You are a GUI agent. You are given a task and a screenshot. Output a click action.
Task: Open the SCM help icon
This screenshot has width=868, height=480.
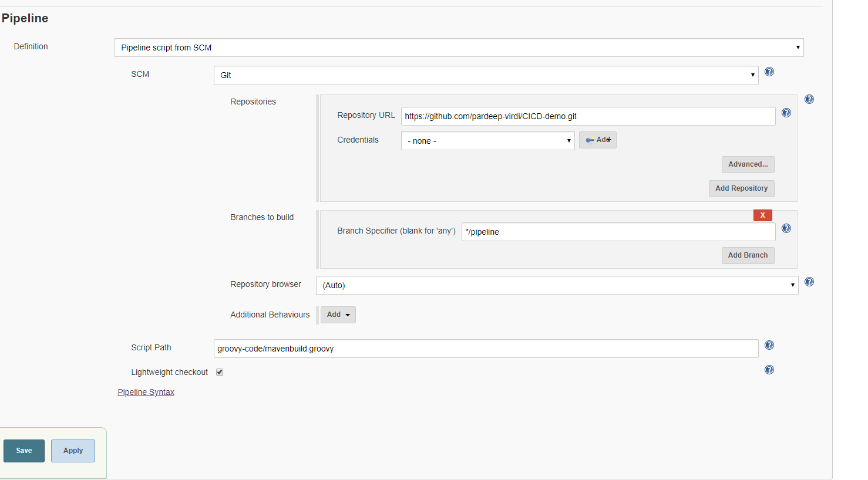pos(769,72)
